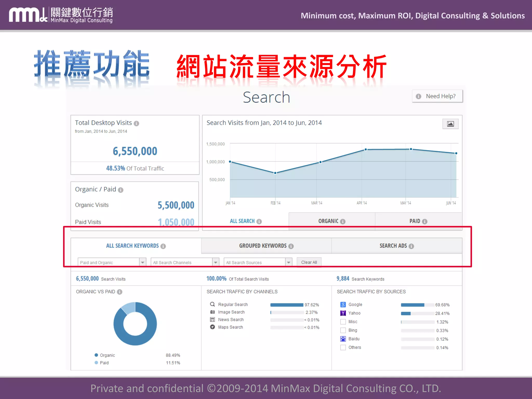Click the APR '14 chart data point
The image size is (532, 399).
pos(365,149)
